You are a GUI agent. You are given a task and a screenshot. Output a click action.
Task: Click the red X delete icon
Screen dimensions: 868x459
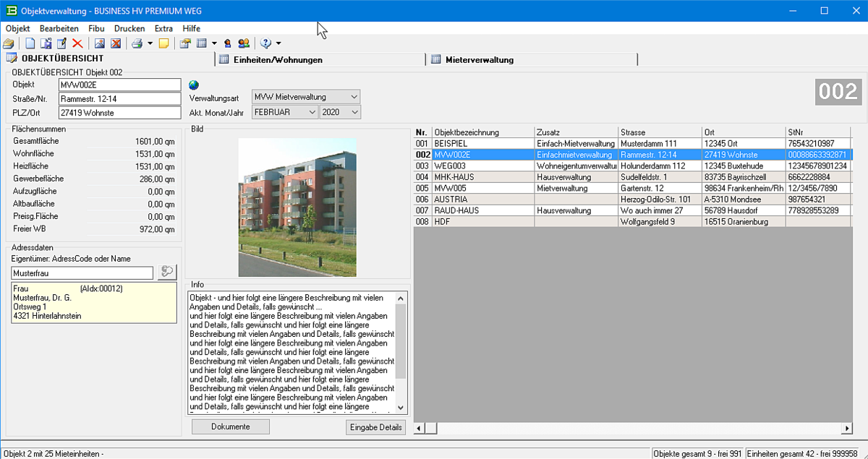[77, 43]
